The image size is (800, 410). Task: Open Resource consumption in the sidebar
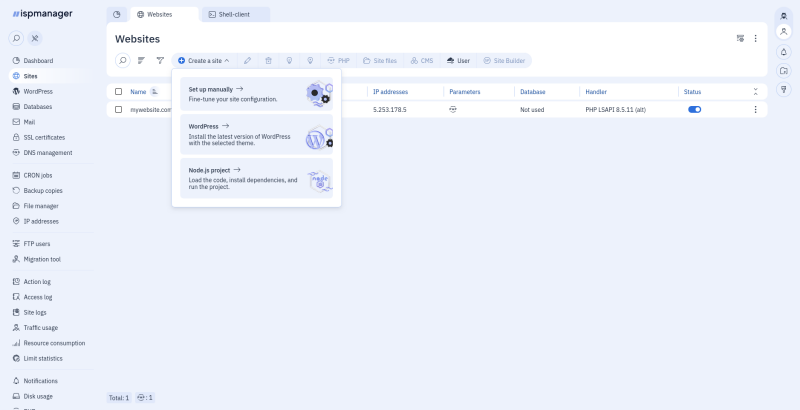pyautogui.click(x=48, y=343)
